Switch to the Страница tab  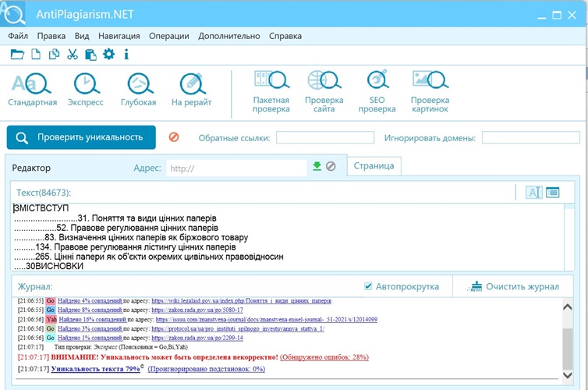(374, 165)
